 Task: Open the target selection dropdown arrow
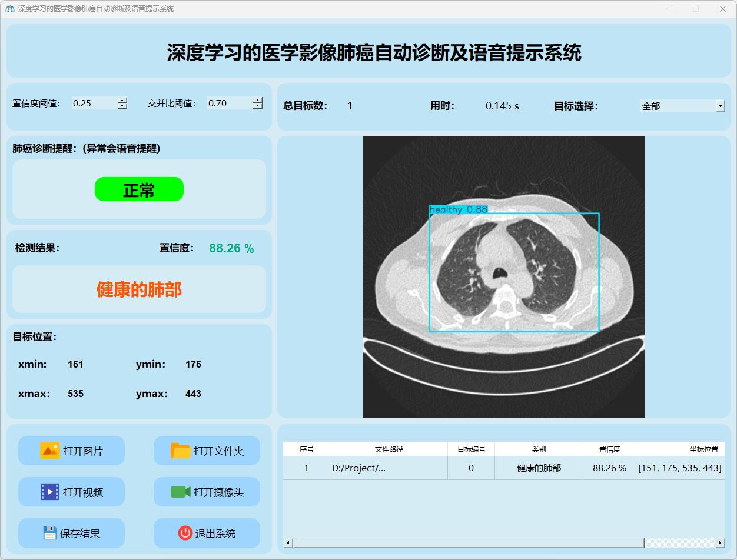[720, 106]
